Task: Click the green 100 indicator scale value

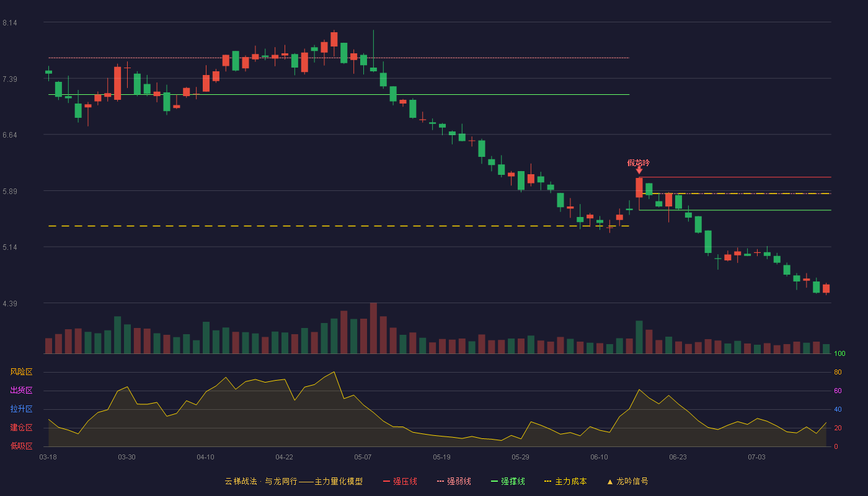Action: 839,354
